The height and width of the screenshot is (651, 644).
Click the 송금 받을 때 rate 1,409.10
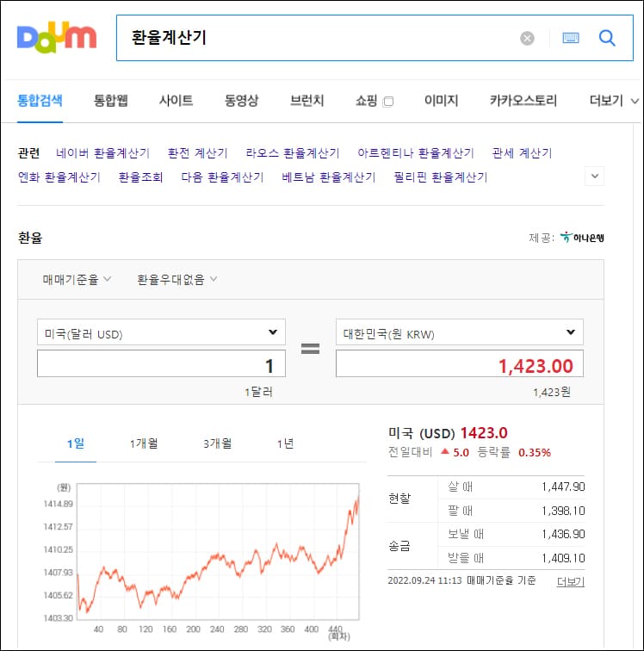click(x=563, y=558)
